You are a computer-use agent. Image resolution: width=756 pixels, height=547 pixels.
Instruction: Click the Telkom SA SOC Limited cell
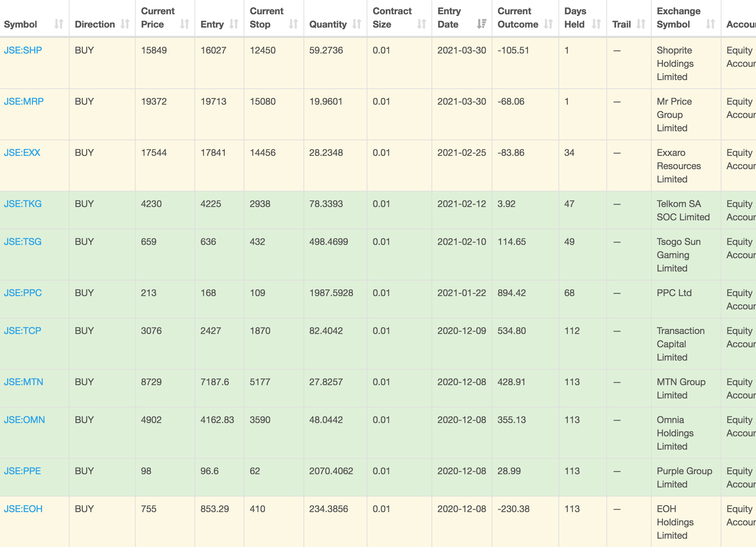pos(686,210)
